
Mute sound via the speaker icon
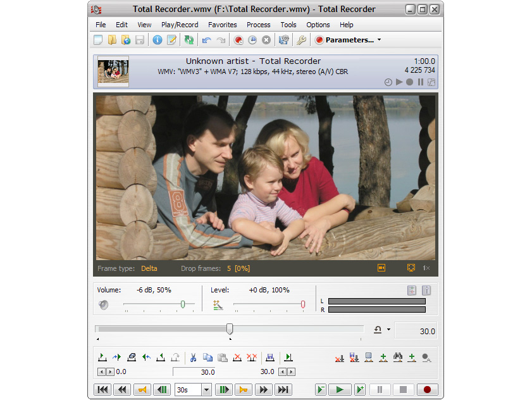[104, 305]
